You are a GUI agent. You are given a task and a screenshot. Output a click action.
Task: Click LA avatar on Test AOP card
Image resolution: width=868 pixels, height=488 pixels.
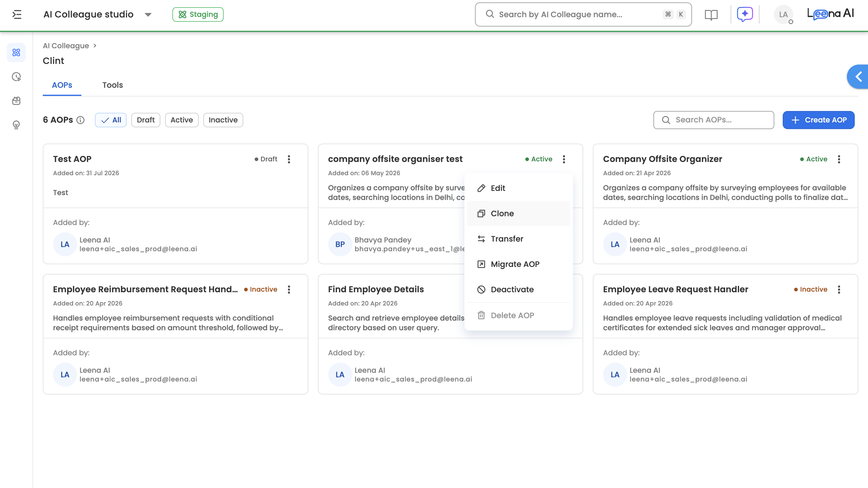pyautogui.click(x=65, y=245)
